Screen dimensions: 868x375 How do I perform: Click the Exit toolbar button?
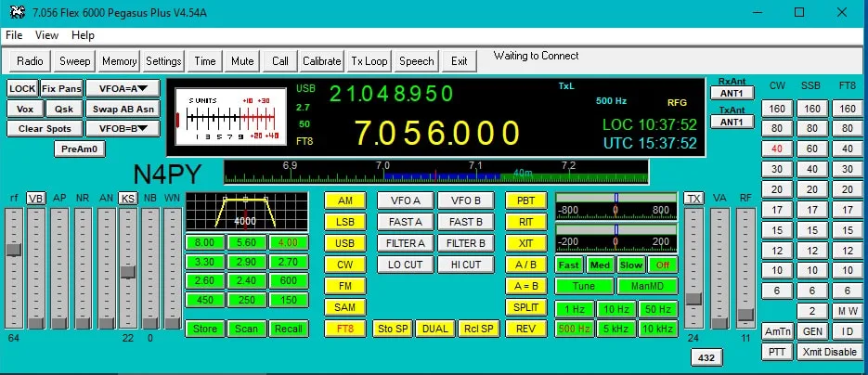[x=459, y=61]
